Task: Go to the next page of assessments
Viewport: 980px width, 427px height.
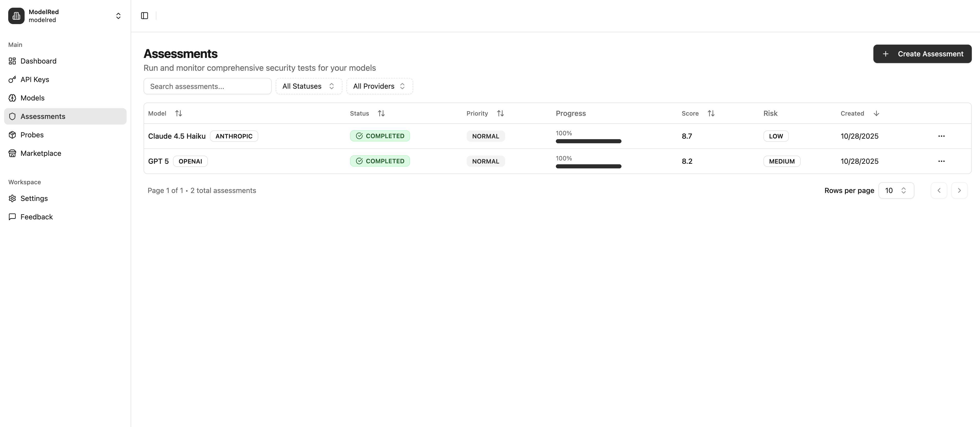Action: pyautogui.click(x=959, y=190)
